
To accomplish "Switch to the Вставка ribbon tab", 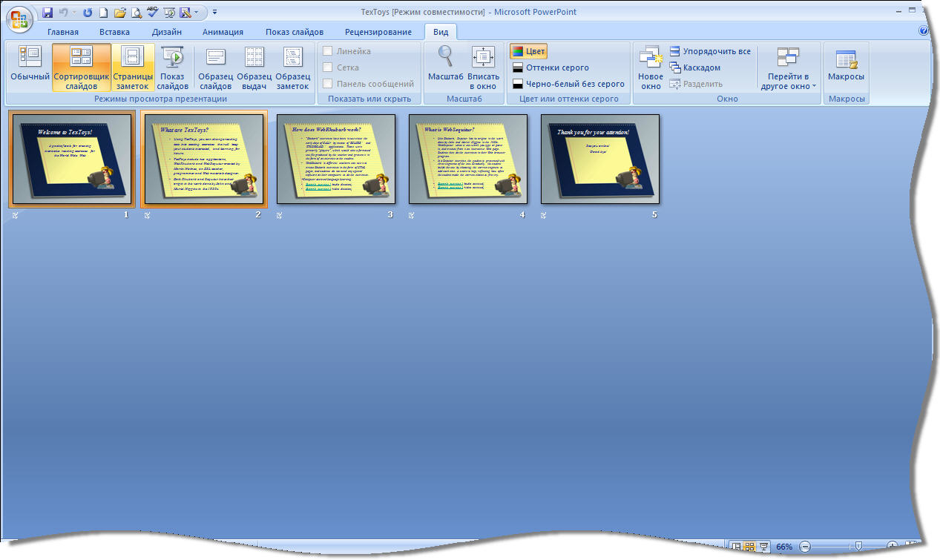I will click(114, 32).
